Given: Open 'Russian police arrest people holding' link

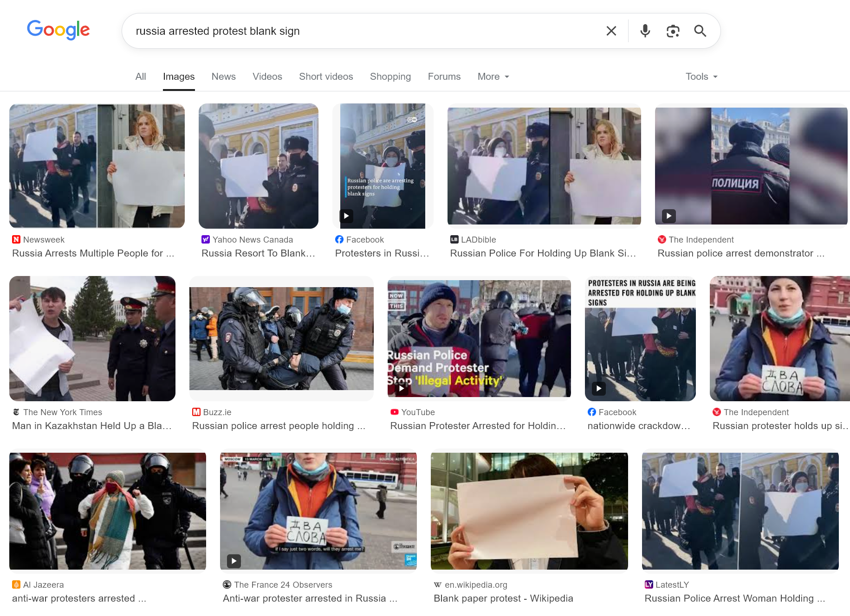Looking at the screenshot, I should coord(279,426).
